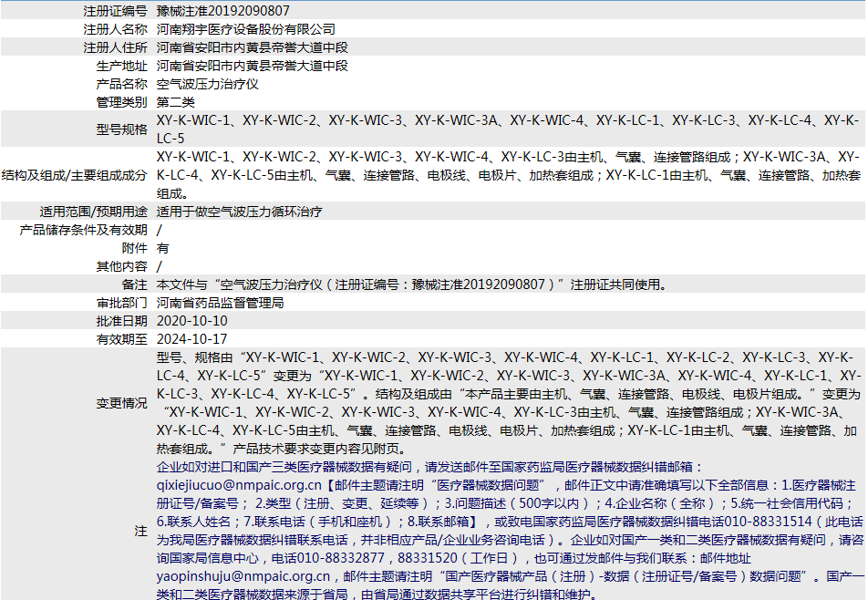Select phone number 010-88332877 in the note
The width and height of the screenshot is (868, 600).
click(340, 558)
